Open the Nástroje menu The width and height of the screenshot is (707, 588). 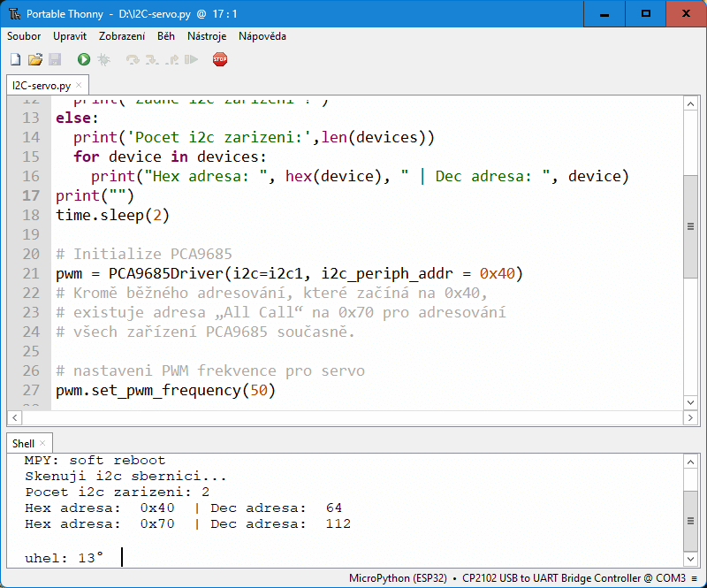207,36
